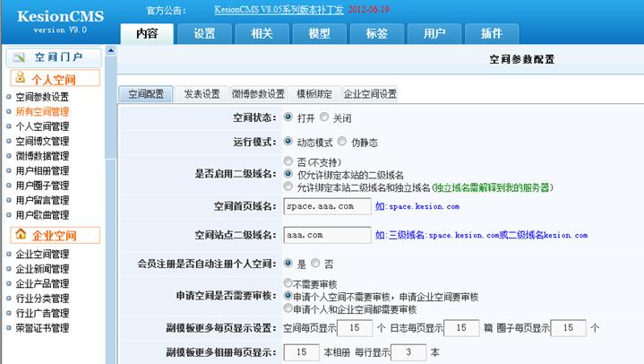Open 用户圈子管理 in sidebar
The image size is (644, 364).
point(42,186)
